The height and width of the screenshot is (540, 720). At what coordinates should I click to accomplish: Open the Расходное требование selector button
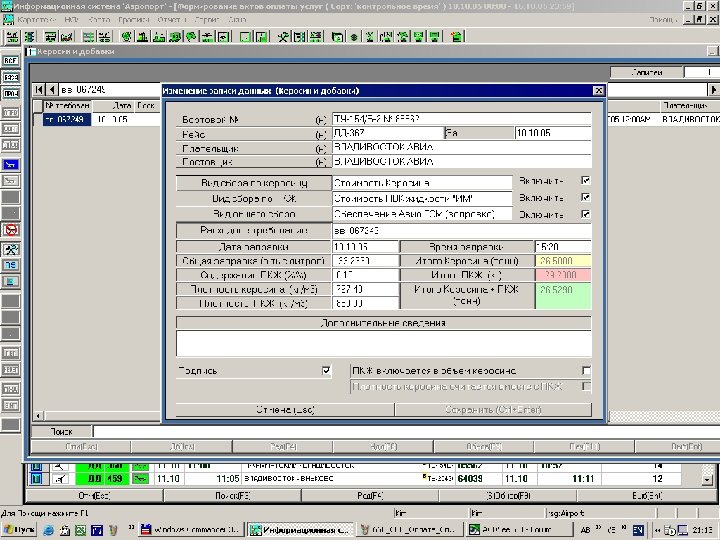(x=252, y=231)
